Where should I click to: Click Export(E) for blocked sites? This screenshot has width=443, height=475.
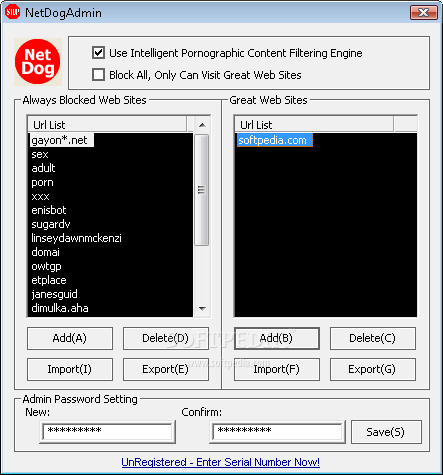coord(166,369)
